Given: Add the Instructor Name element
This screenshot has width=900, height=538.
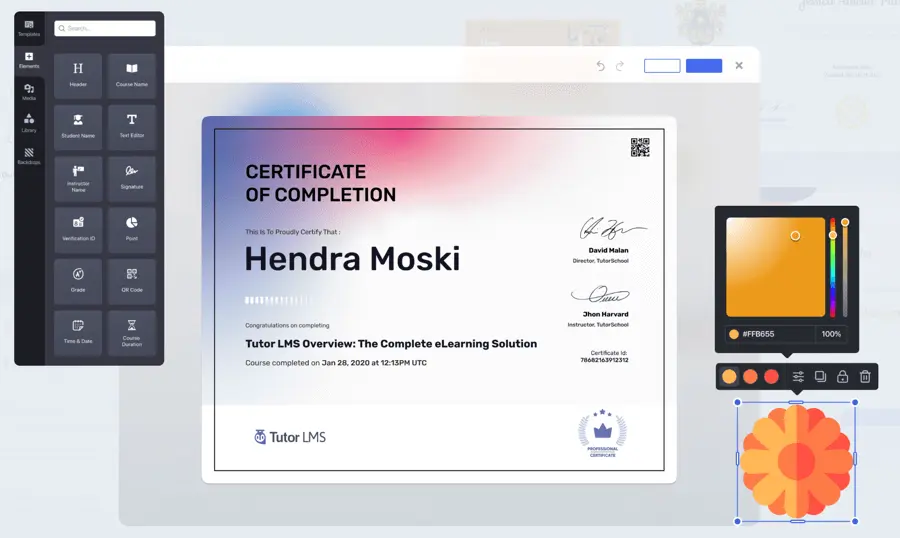Looking at the screenshot, I should [78, 178].
